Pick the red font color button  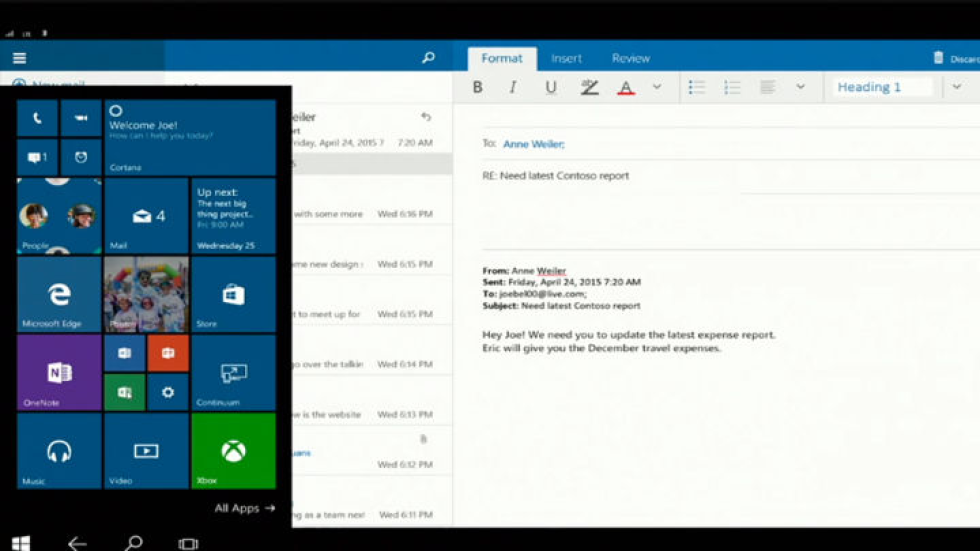[626, 88]
